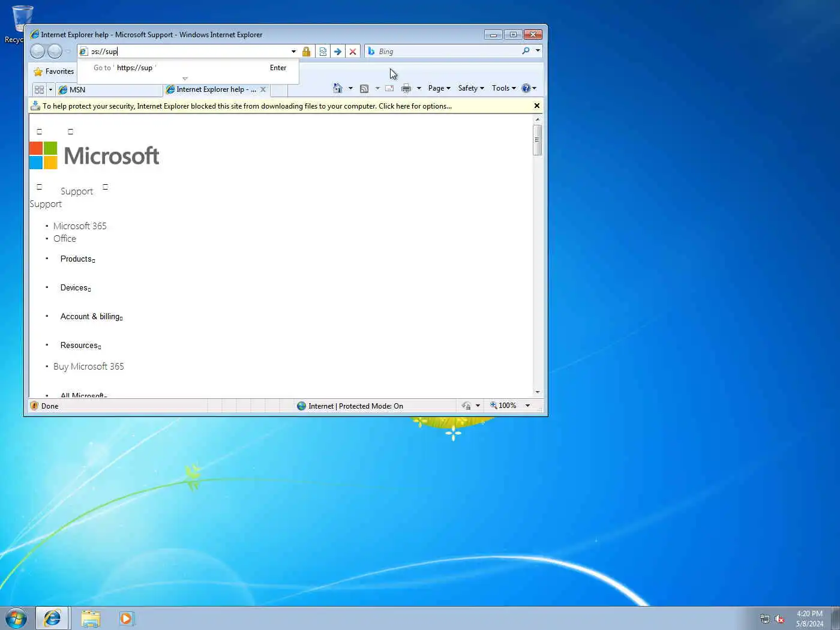Image resolution: width=840 pixels, height=630 pixels.
Task: Click the indented Support link
Action: (x=77, y=191)
